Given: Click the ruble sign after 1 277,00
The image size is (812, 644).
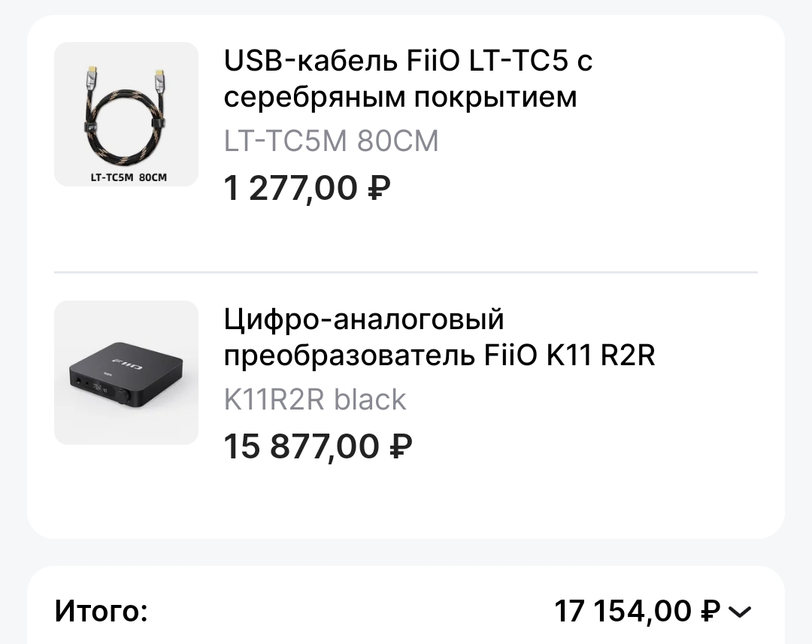Looking at the screenshot, I should (x=380, y=188).
